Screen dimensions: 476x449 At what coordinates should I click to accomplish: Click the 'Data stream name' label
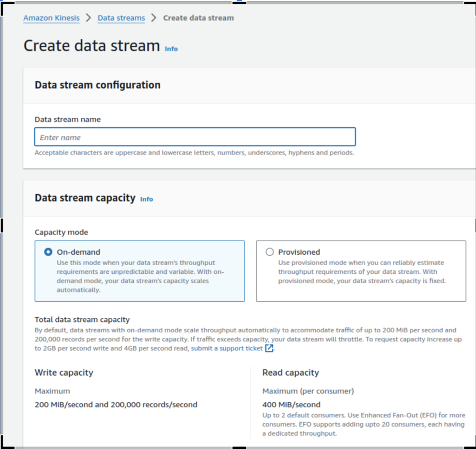pyautogui.click(x=68, y=119)
